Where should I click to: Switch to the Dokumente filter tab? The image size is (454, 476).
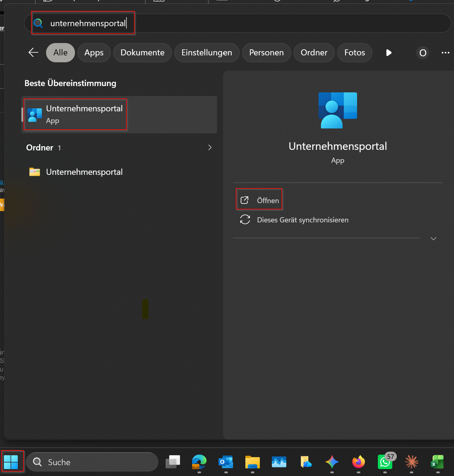pos(142,53)
